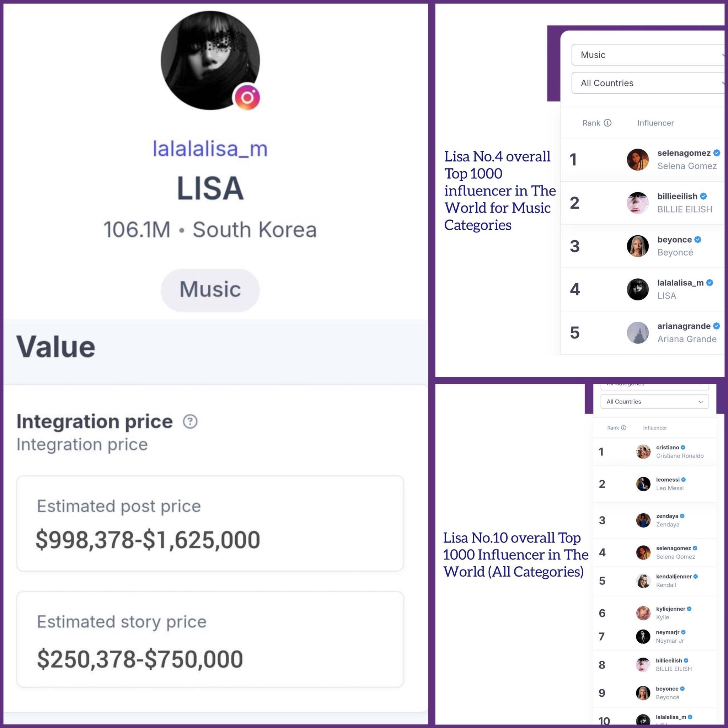Open the All Countries dropdown in music ranking

(x=648, y=83)
